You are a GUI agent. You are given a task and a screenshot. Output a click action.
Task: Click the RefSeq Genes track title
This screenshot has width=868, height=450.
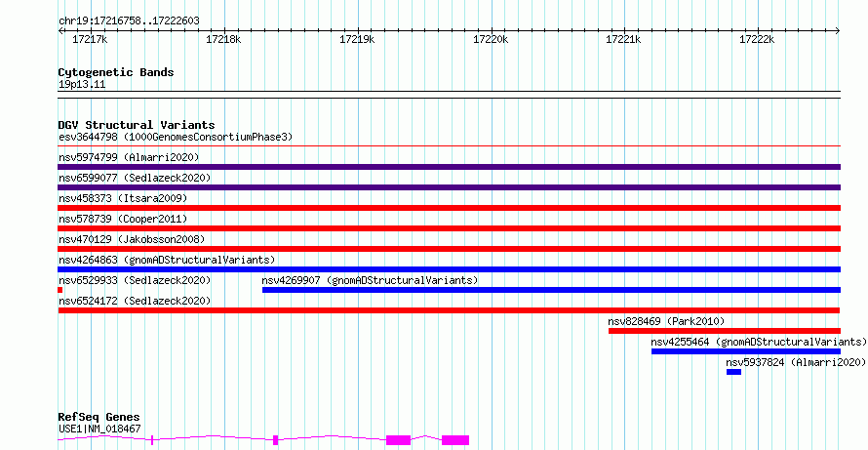[99, 417]
